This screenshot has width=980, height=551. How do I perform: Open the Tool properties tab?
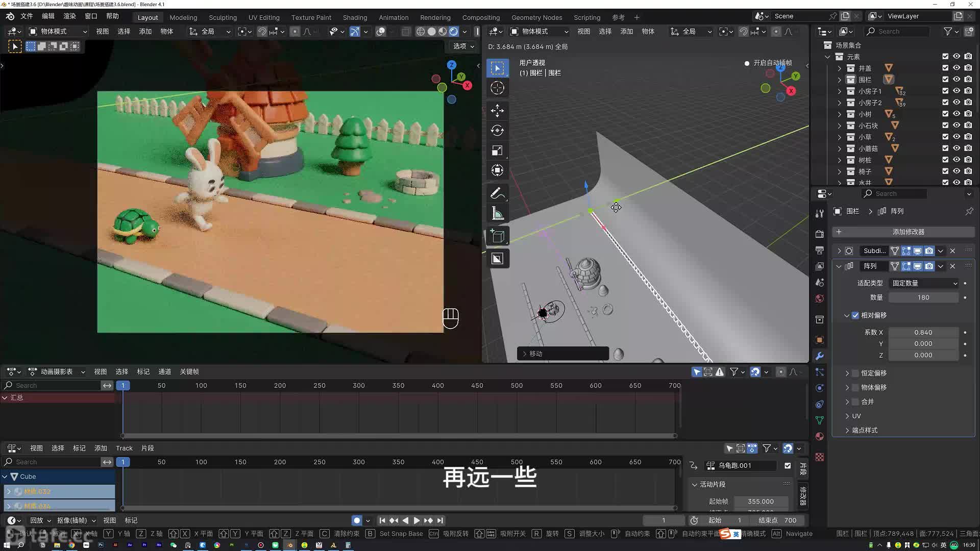click(819, 213)
